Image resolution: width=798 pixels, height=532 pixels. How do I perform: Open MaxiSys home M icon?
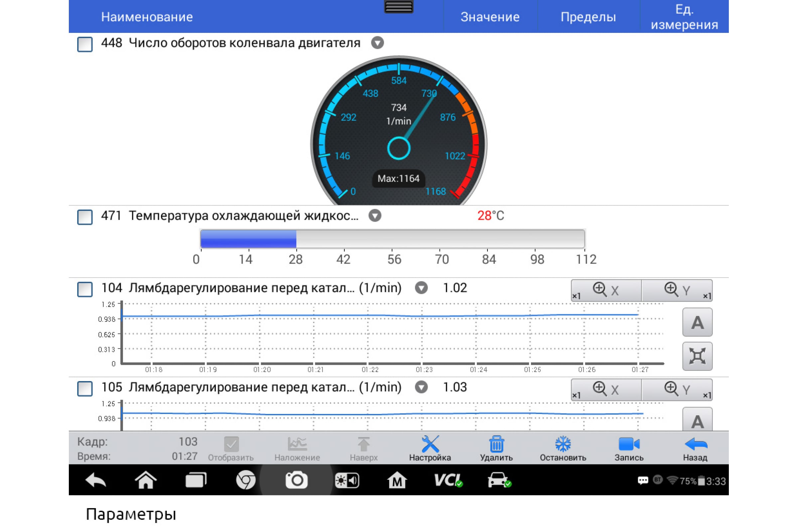coord(397,480)
